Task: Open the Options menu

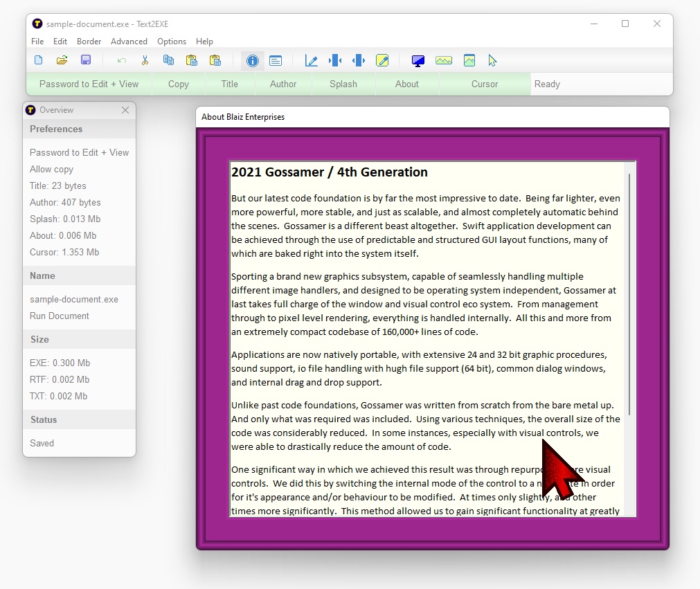Action: click(x=171, y=42)
